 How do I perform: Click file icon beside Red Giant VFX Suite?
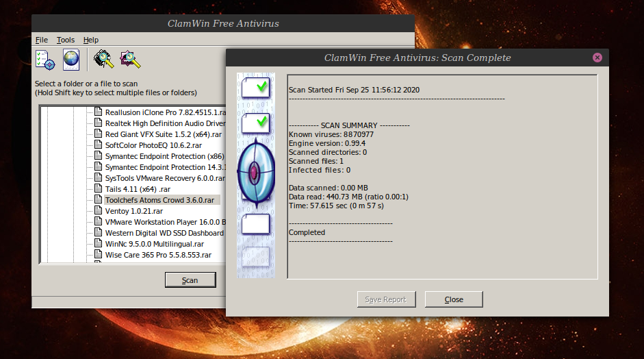coord(98,134)
